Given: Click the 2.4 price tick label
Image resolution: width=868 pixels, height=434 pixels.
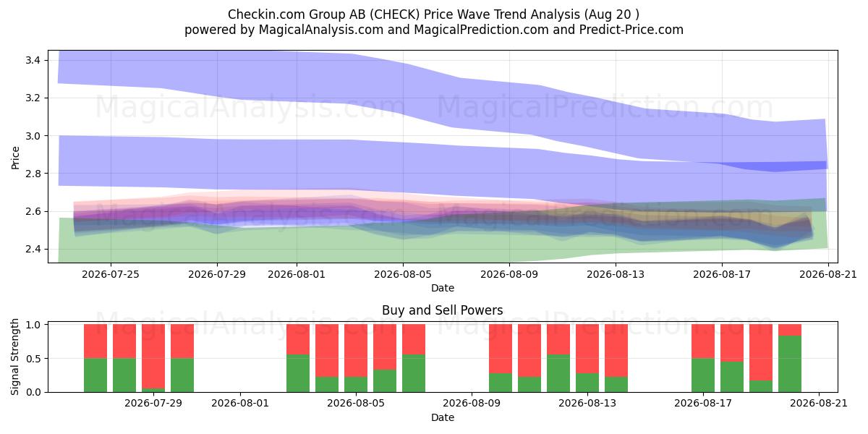Looking at the screenshot, I should tap(35, 250).
